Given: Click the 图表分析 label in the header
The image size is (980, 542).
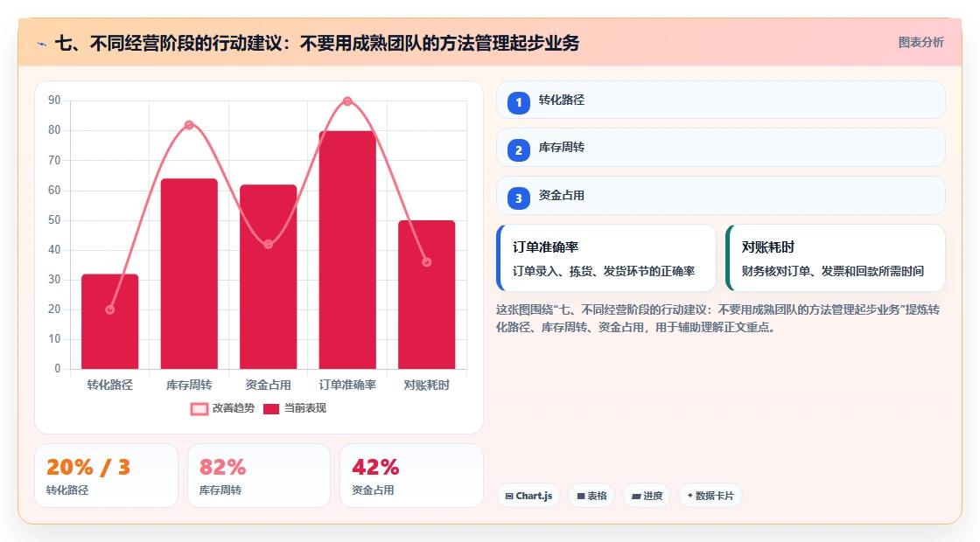Looking at the screenshot, I should point(920,43).
